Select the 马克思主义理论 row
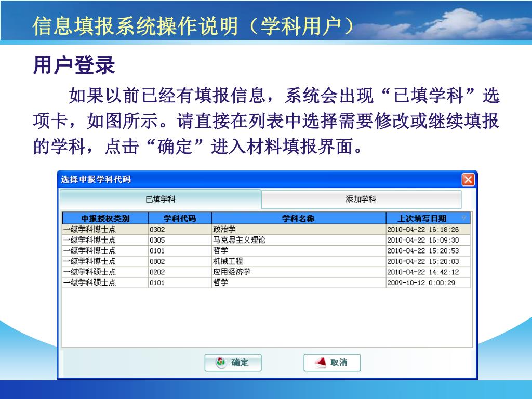This screenshot has height=399, width=532. 267,240
